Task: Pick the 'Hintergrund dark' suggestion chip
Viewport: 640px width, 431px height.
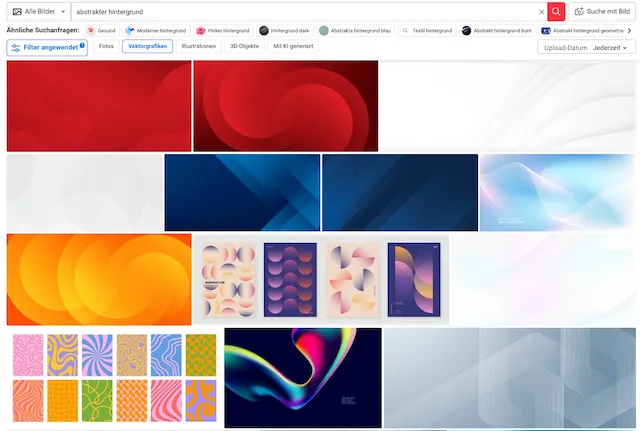Action: (x=284, y=31)
